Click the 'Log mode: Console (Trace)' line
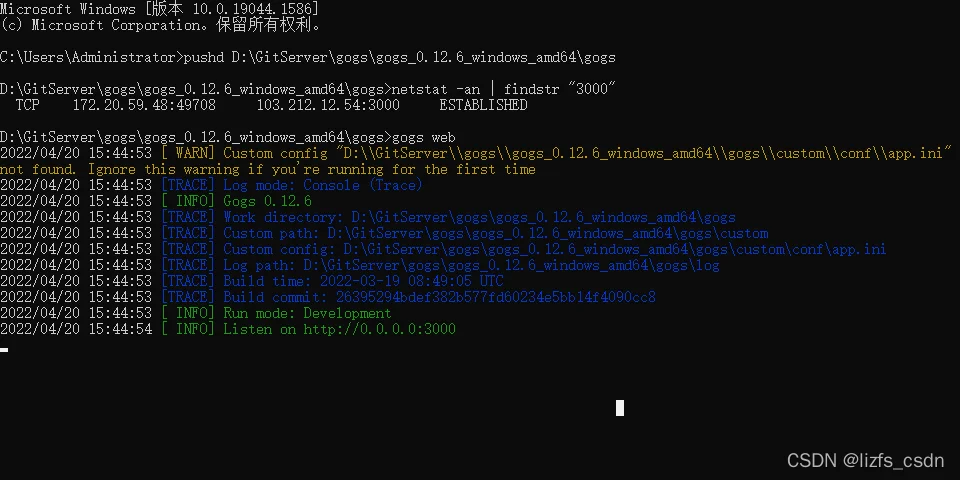960x480 pixels. 323,185
